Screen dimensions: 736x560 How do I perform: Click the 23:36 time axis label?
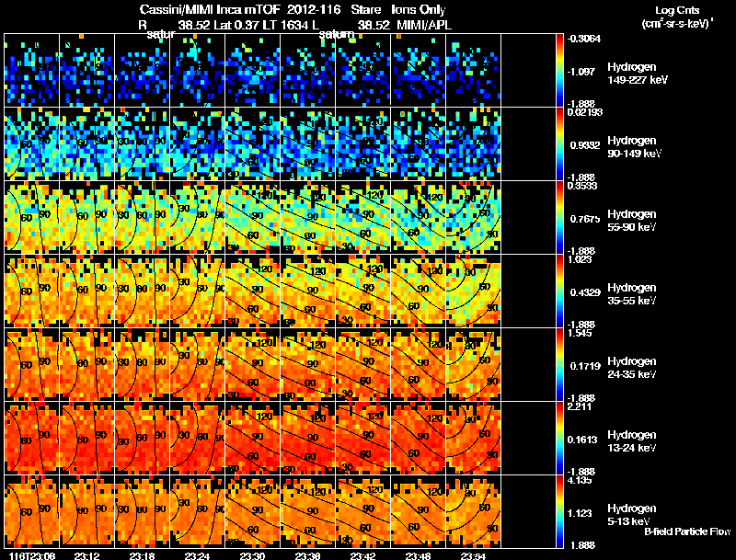pyautogui.click(x=307, y=555)
